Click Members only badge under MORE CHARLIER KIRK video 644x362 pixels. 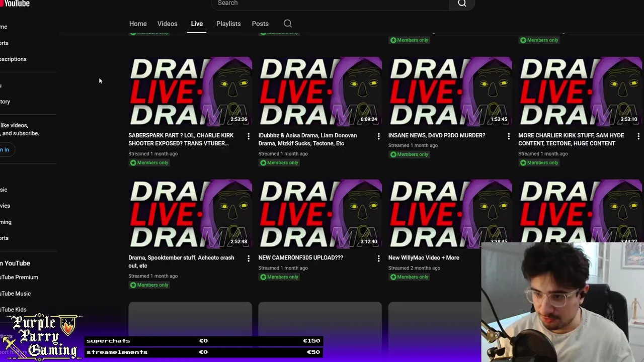tap(538, 162)
